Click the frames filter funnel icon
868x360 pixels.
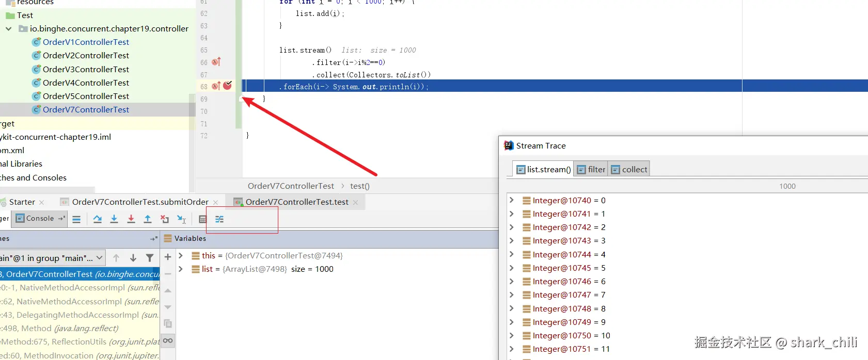click(150, 258)
